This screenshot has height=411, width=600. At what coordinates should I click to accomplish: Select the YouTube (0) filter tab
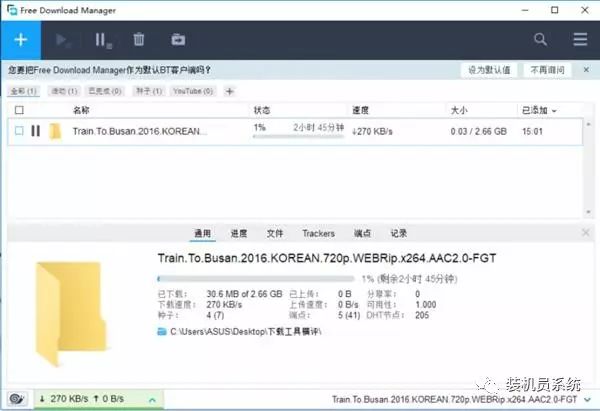[193, 91]
